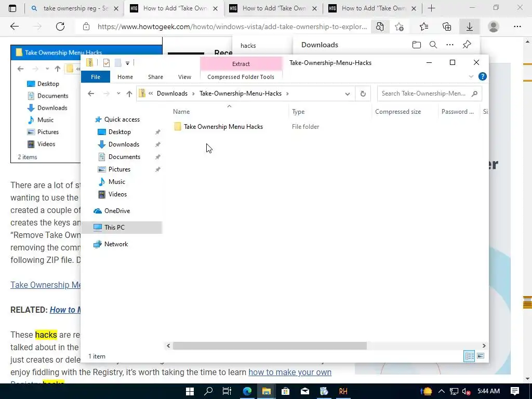Switch to Details view layout
Image resolution: width=532 pixels, height=399 pixels.
(x=469, y=356)
